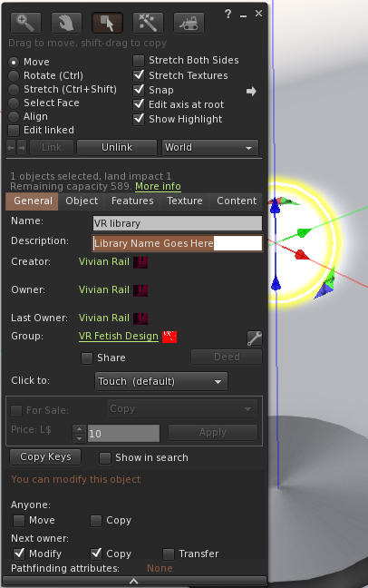This screenshot has width=368, height=588.
Task: Switch to the Content tab
Action: 237,201
